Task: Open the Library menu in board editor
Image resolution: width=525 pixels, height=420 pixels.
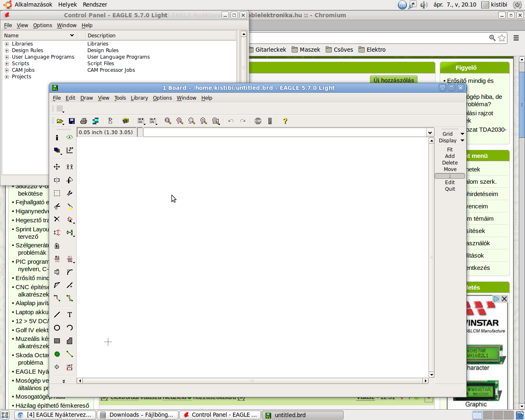Action: 139,98
